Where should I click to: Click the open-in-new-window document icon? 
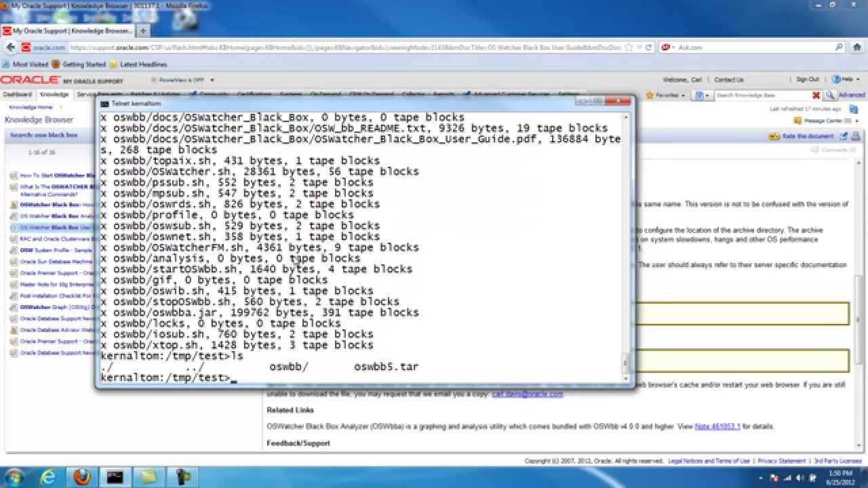pyautogui.click(x=844, y=136)
